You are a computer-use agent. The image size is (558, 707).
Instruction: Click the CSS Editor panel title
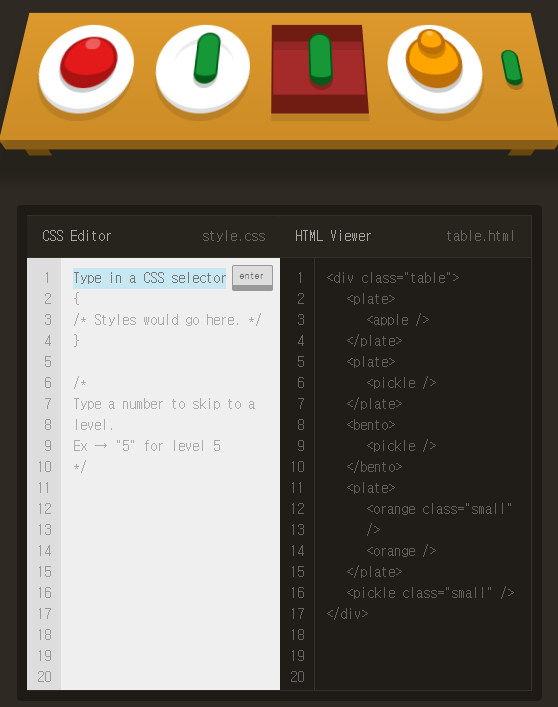pos(77,236)
